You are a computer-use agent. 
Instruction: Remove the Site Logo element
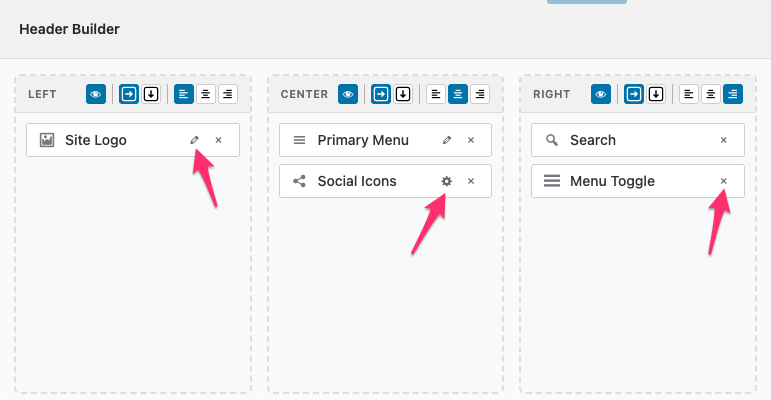pyautogui.click(x=219, y=140)
